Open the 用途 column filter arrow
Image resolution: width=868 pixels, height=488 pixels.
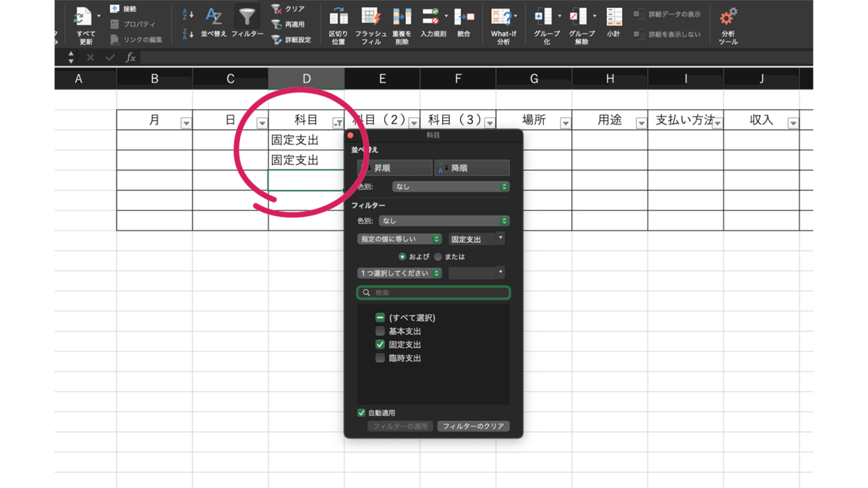click(x=641, y=124)
